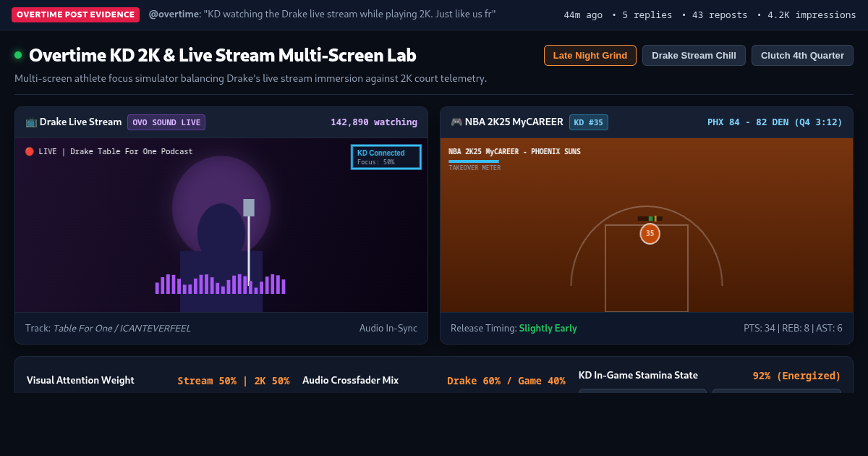The width and height of the screenshot is (868, 456).
Task: Open the KD Connected focus overlay
Action: 386,157
